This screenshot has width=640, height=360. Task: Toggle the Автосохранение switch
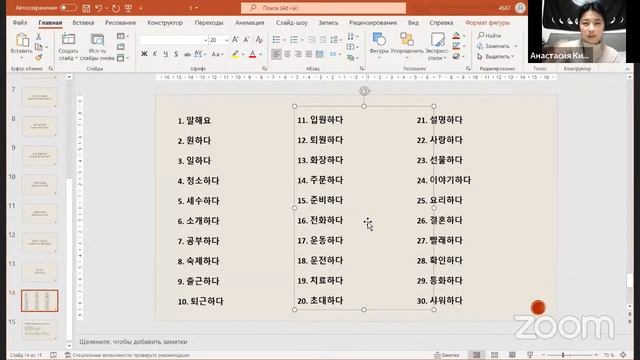coord(68,8)
